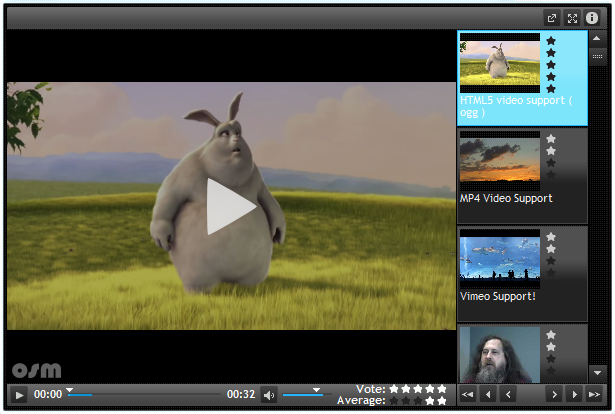Click the rightmost Average rating star
The height and width of the screenshot is (414, 615).
pos(442,401)
